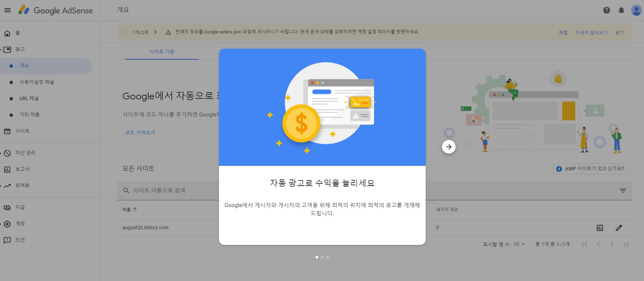Edit august20.tistory.com with pencil icon
The image size is (644, 281).
tap(619, 228)
